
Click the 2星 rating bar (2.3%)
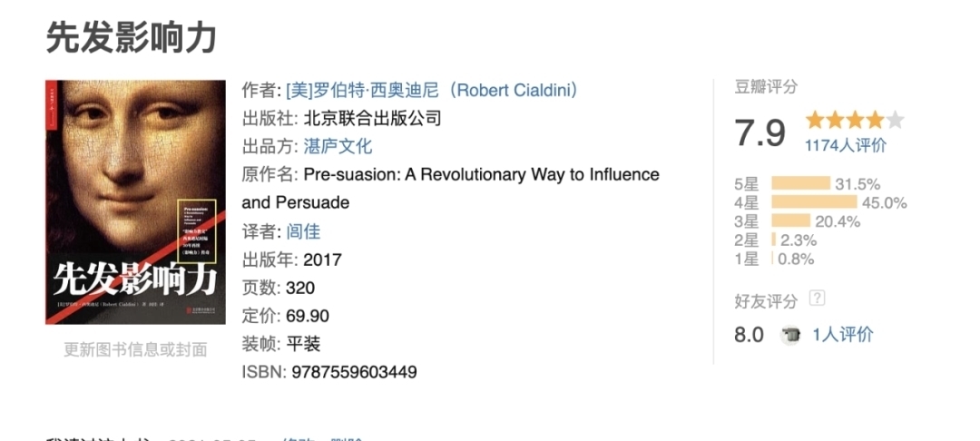click(x=774, y=240)
